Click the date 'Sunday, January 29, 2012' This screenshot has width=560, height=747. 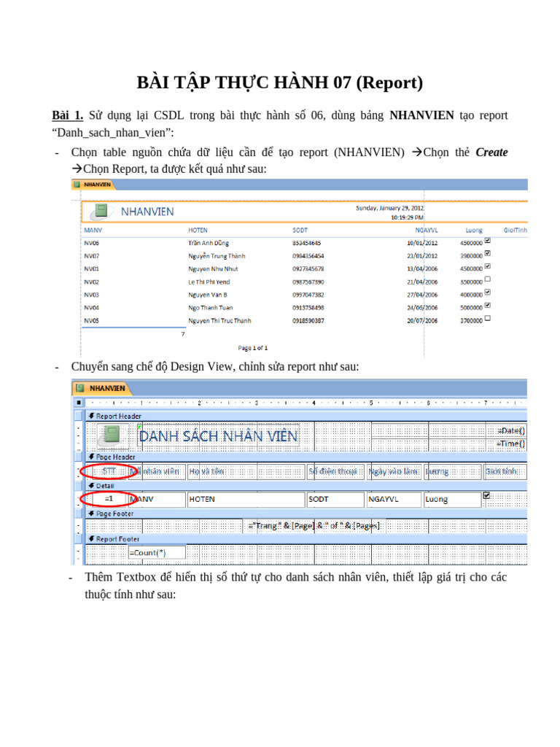(389, 208)
